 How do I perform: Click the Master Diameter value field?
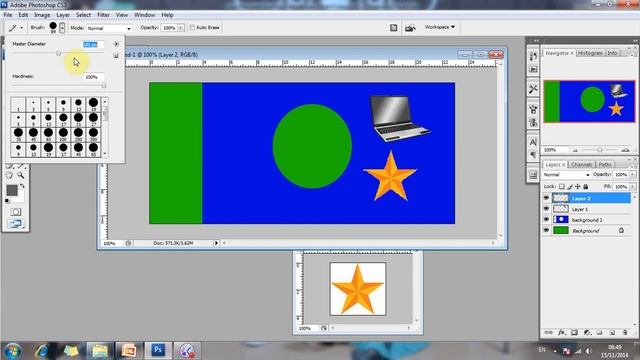pyautogui.click(x=93, y=44)
